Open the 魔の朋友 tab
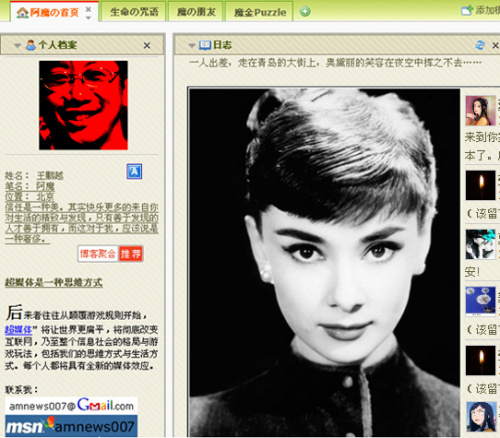Viewport: 500px width, 438px height. 196,12
